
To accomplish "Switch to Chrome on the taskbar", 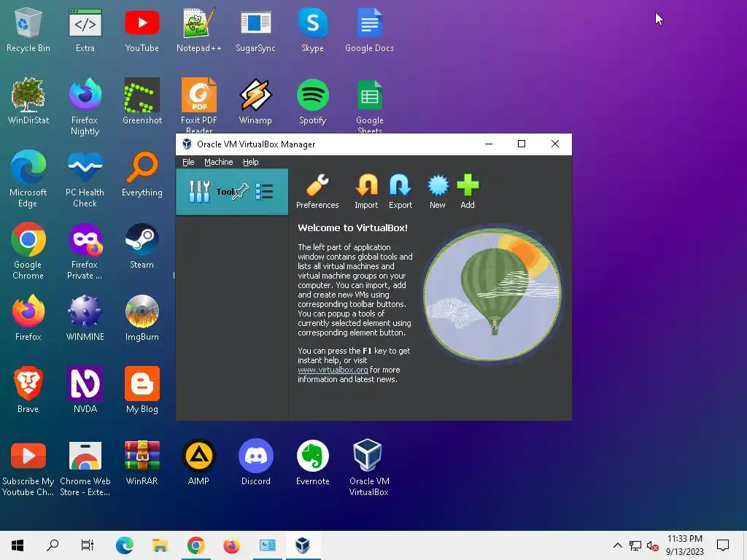I will coord(196,545).
